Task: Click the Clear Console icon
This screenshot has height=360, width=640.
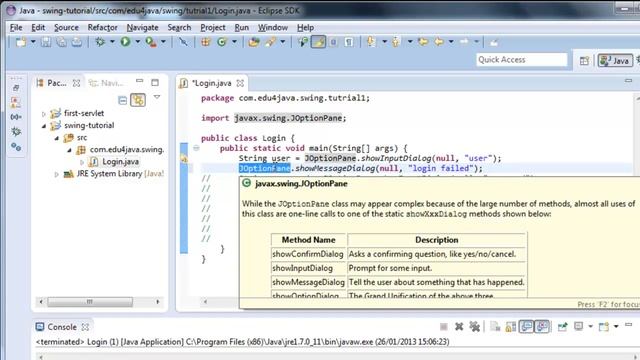Action: 495,327
